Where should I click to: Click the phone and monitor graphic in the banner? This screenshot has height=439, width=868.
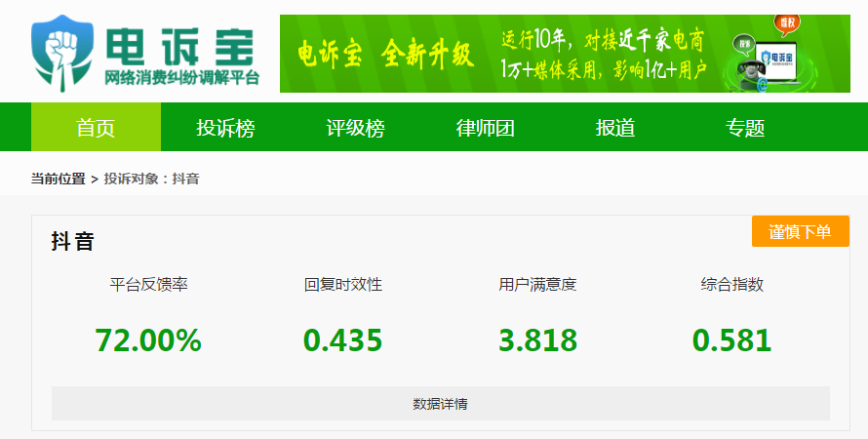coord(769,56)
